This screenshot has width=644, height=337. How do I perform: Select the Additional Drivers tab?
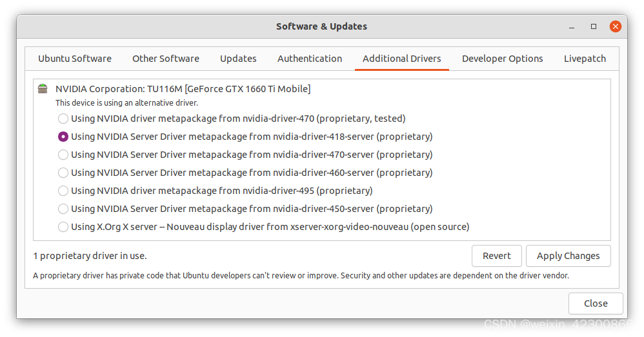pyautogui.click(x=401, y=59)
